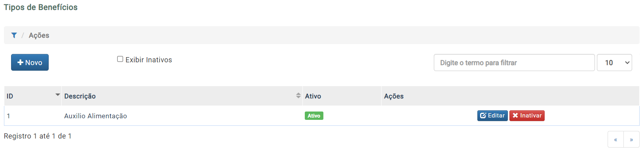Click the Ações breadcrumb item
The height and width of the screenshot is (152, 644).
pos(39,35)
